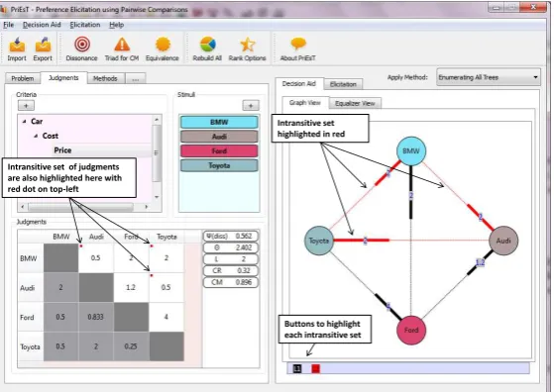Select the Ford stimulus swatch
The width and height of the screenshot is (554, 392).
click(x=219, y=151)
